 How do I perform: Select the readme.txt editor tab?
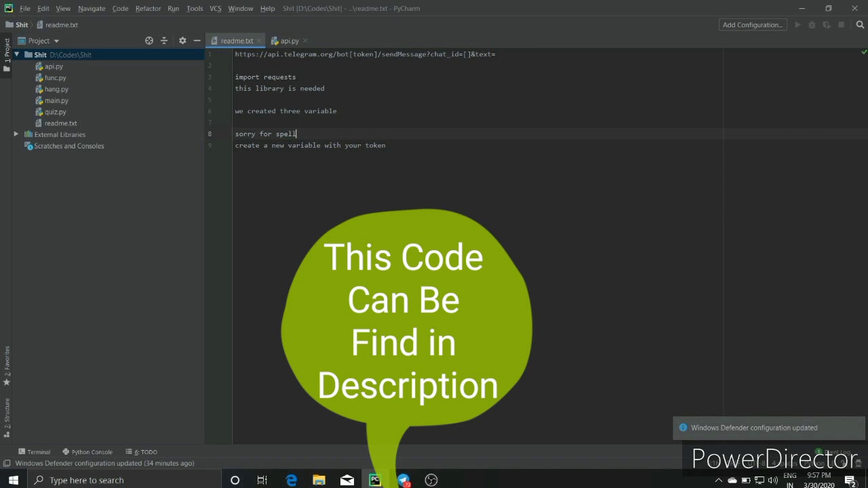[x=237, y=41]
